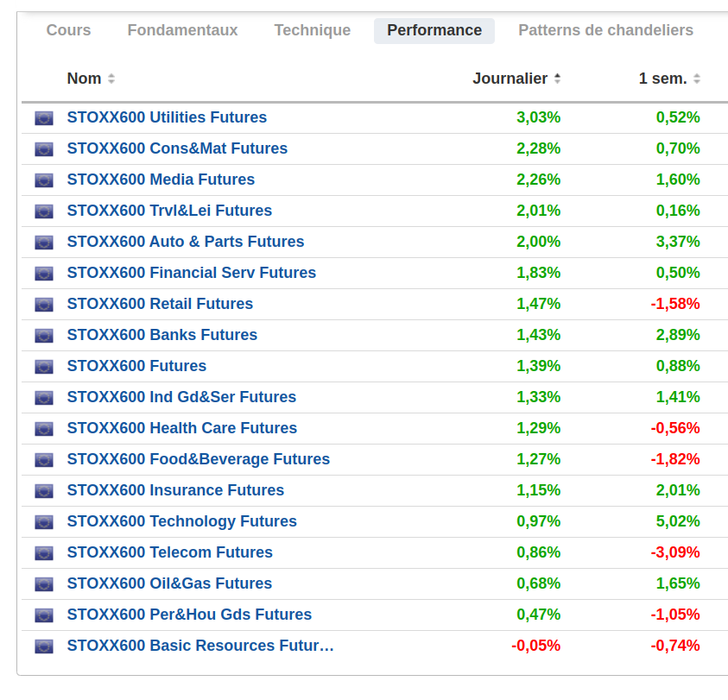Screen dimensions: 728x700
Task: Sort by the Journalier column arrows
Action: pos(557,79)
